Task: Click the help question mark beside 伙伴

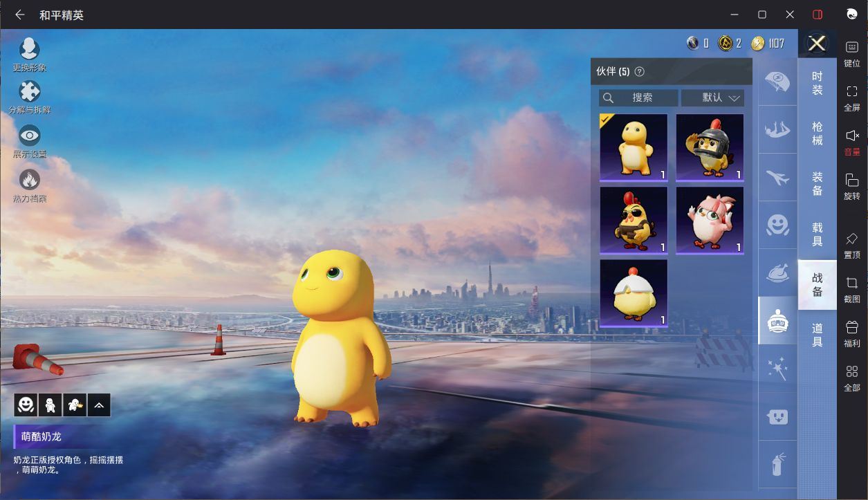Action: (639, 72)
